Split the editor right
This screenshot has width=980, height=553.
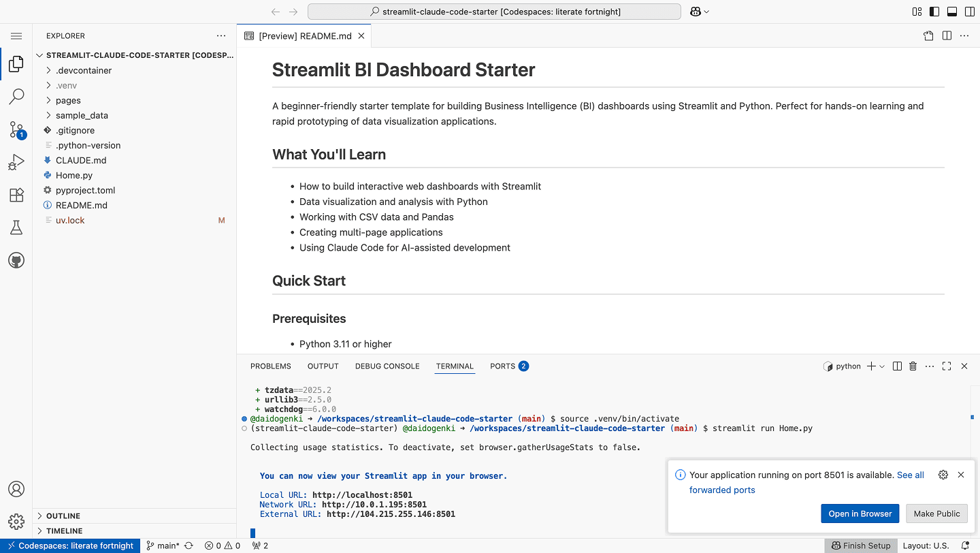coord(947,36)
